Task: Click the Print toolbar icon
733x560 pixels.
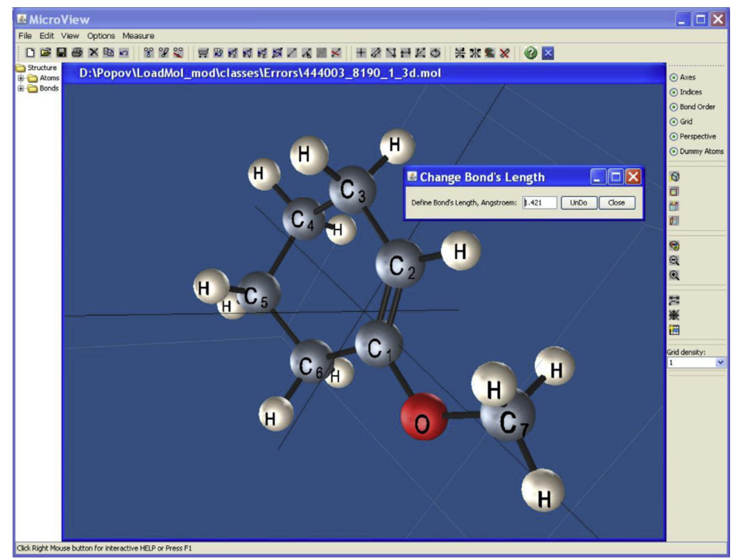Action: (77, 53)
